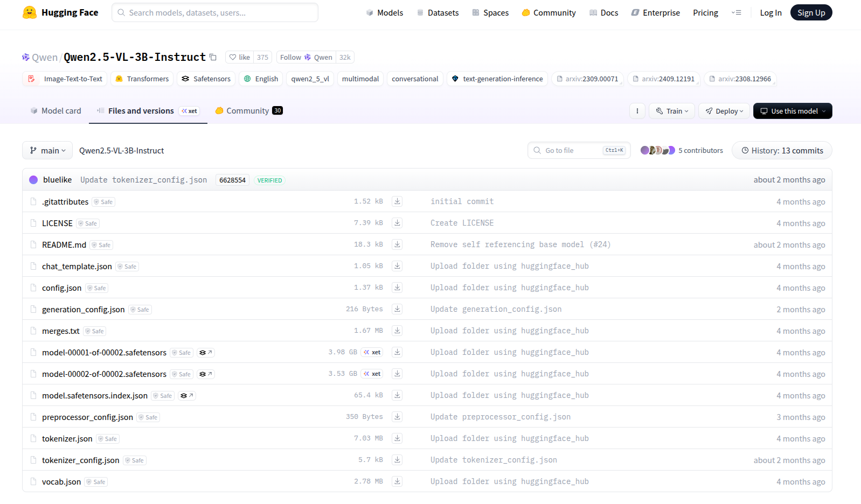Open 'Remove self referencing base model (#24)' commit
Image resolution: width=861 pixels, height=504 pixels.
[520, 244]
